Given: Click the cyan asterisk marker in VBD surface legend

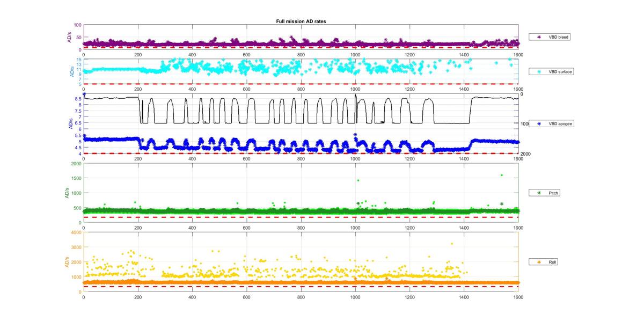Looking at the screenshot, I should tap(538, 71).
